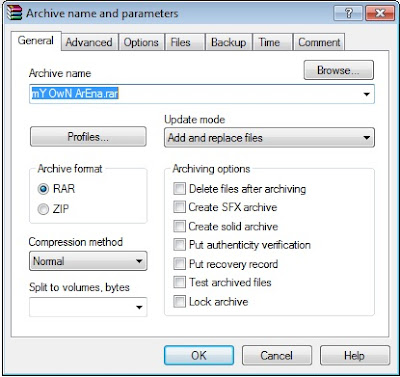Select the RAR archive format
Image resolution: width=400 pixels, height=377 pixels.
coord(57,189)
